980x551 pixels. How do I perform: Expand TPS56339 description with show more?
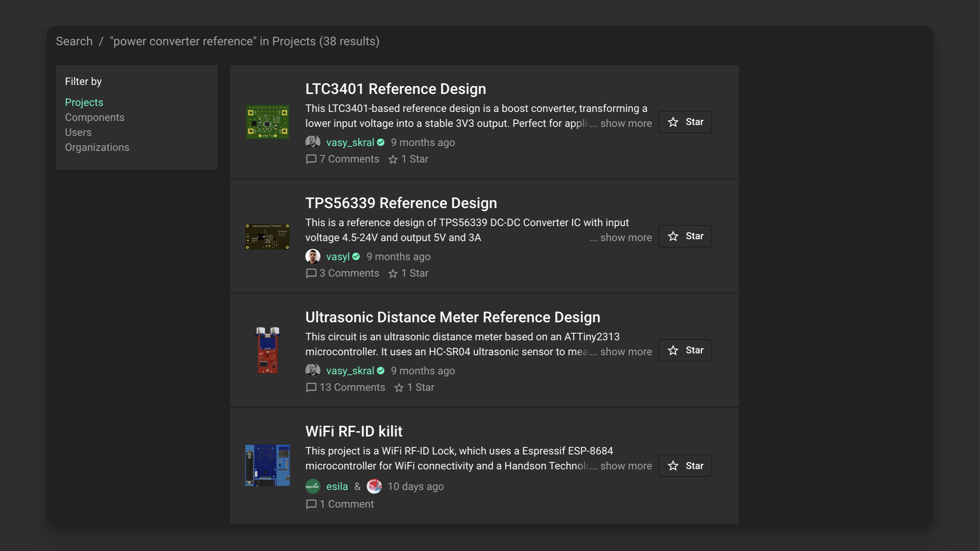pyautogui.click(x=626, y=237)
